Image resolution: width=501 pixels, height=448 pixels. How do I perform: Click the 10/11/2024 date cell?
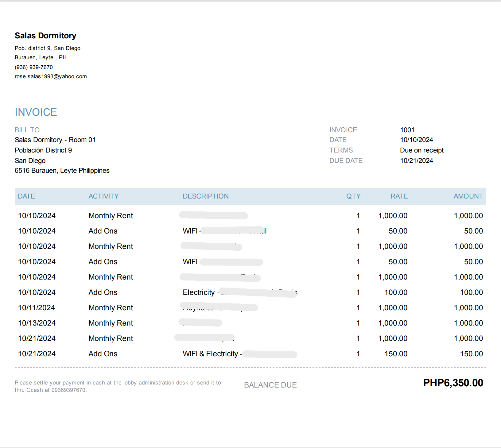[37, 308]
